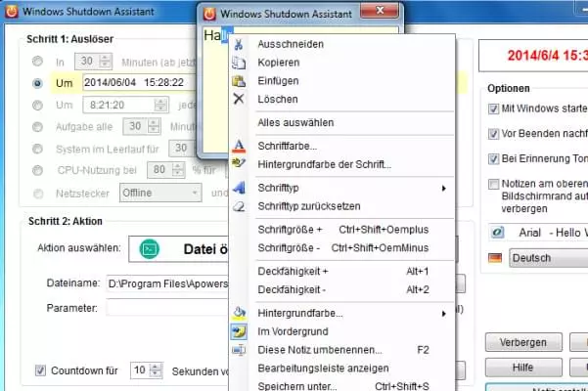Click the eraser icon beside Schrifttyp zurücksetzen
The width and height of the screenshot is (588, 391).
click(x=239, y=206)
